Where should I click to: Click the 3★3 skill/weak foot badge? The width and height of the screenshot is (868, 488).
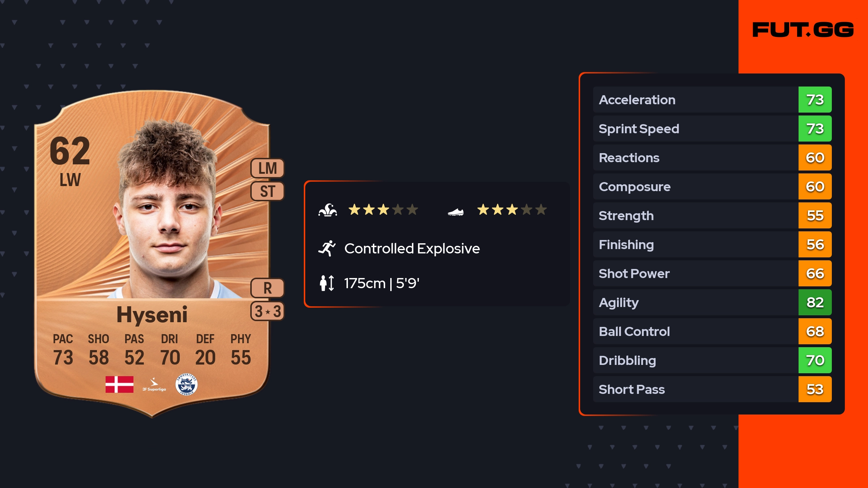pos(268,311)
